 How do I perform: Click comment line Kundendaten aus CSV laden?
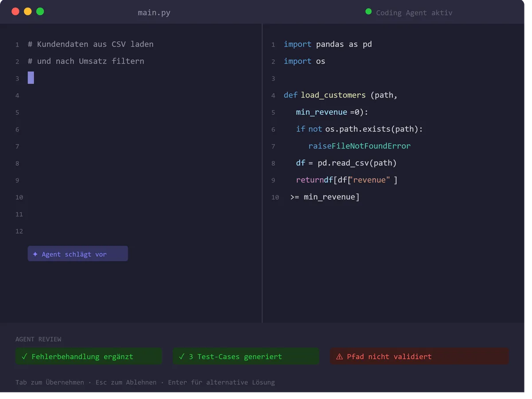pyautogui.click(x=90, y=44)
